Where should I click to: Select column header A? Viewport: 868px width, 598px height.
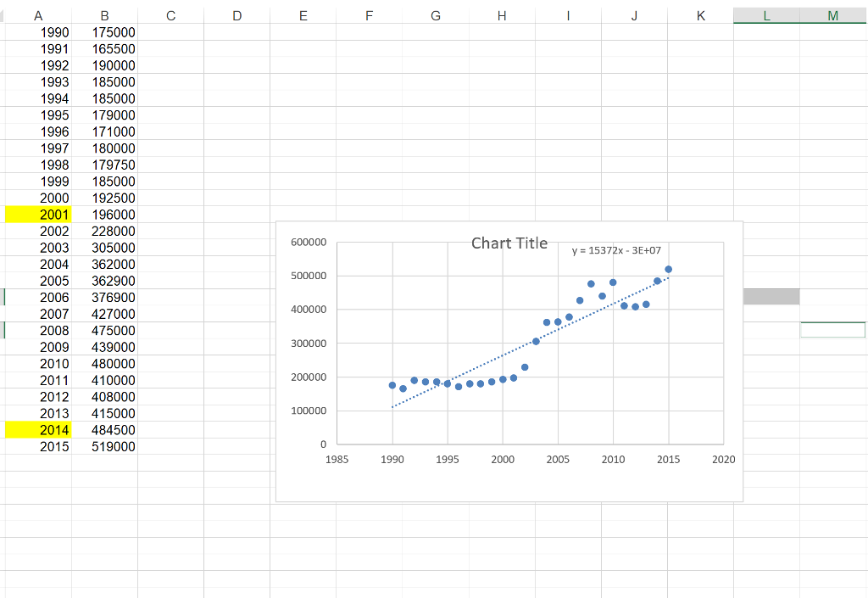[x=38, y=14]
